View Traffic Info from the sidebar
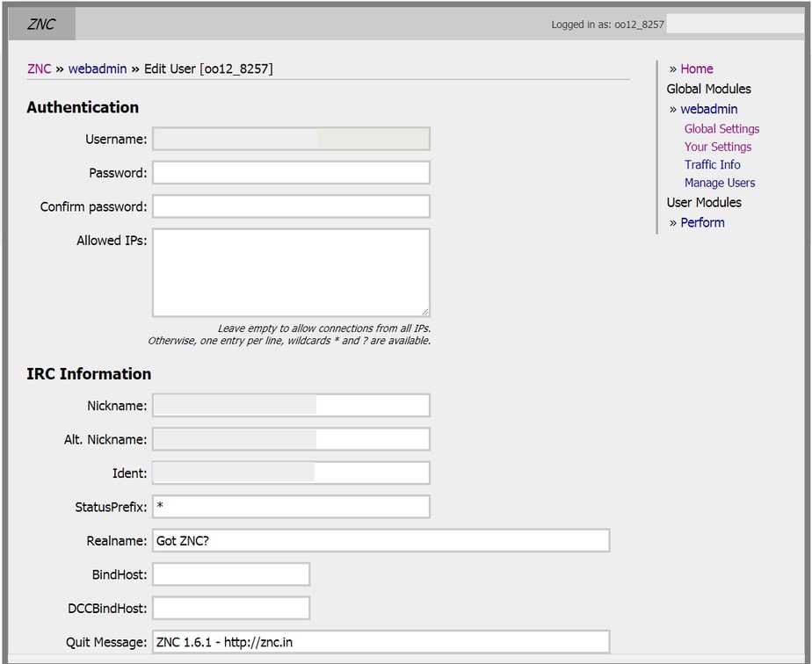This screenshot has width=812, height=664. (x=712, y=164)
